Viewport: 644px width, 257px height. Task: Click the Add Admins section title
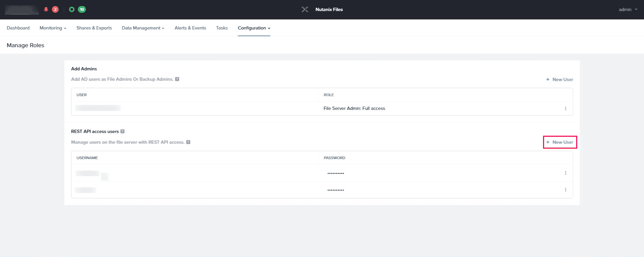[84, 69]
